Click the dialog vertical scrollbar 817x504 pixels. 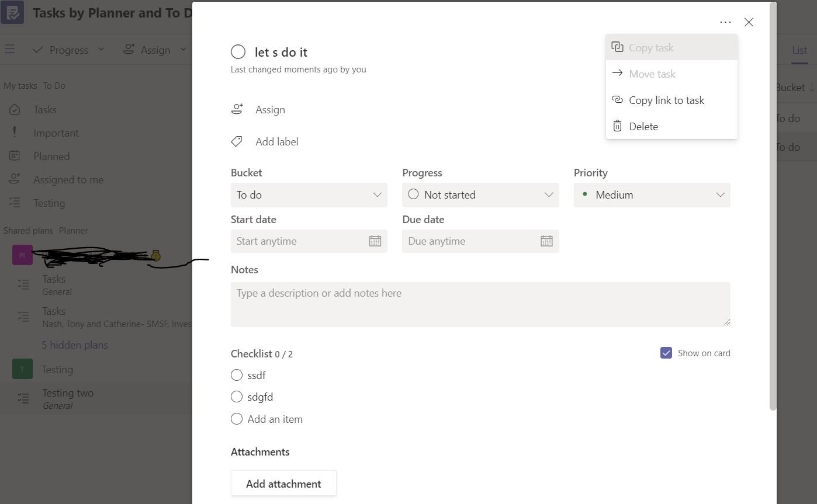point(773,207)
